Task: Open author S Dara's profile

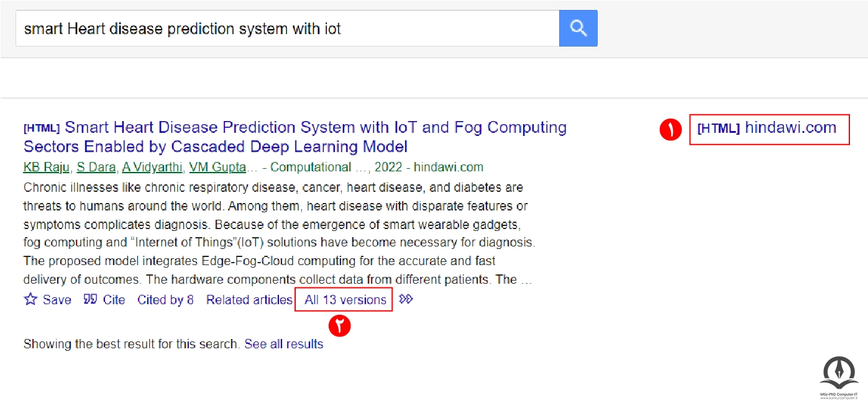Action: point(96,167)
